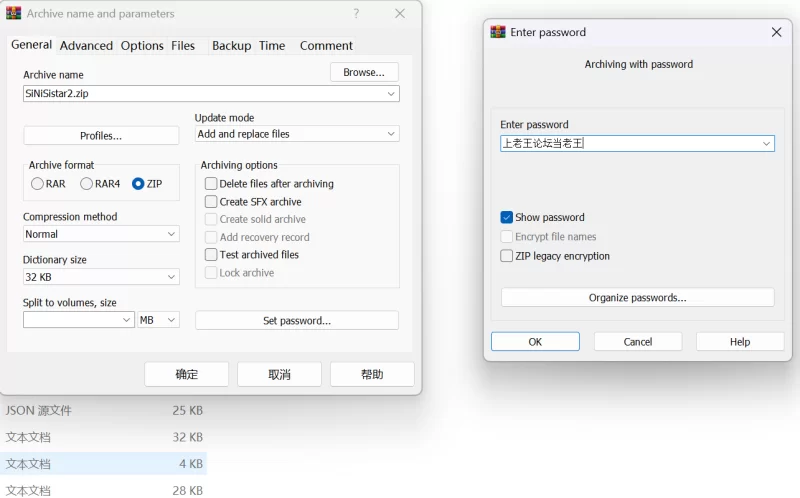Switch to the General tab
Viewport: 800px width, 498px height.
tap(32, 45)
